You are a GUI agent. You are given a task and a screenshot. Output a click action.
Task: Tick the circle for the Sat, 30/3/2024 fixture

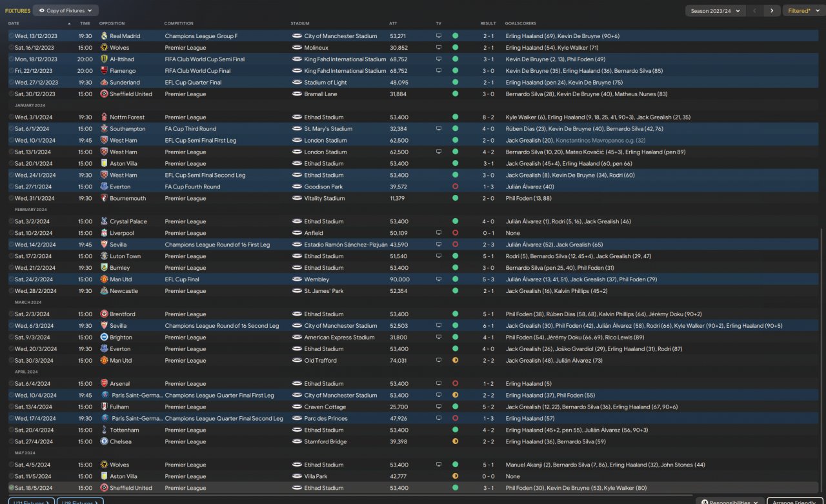(x=11, y=361)
